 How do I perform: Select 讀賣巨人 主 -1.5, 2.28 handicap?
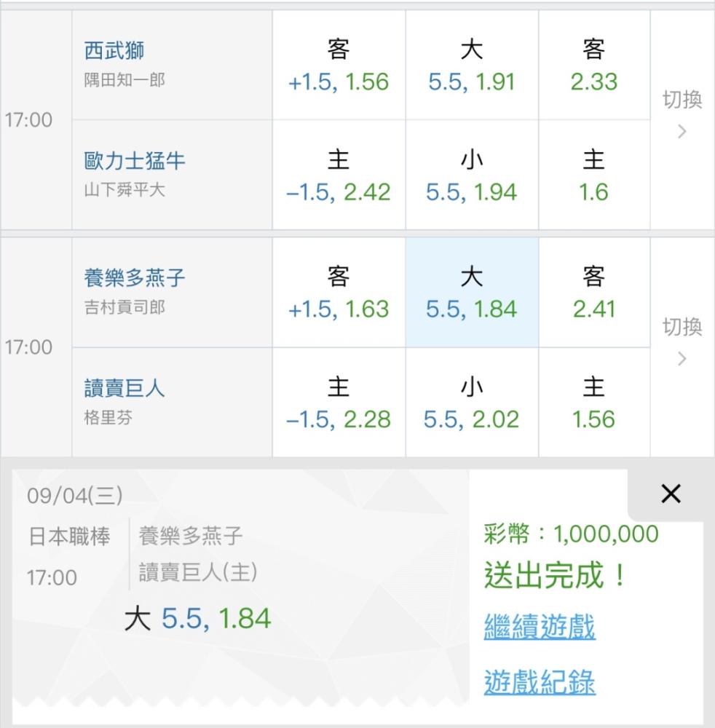pyautogui.click(x=339, y=403)
